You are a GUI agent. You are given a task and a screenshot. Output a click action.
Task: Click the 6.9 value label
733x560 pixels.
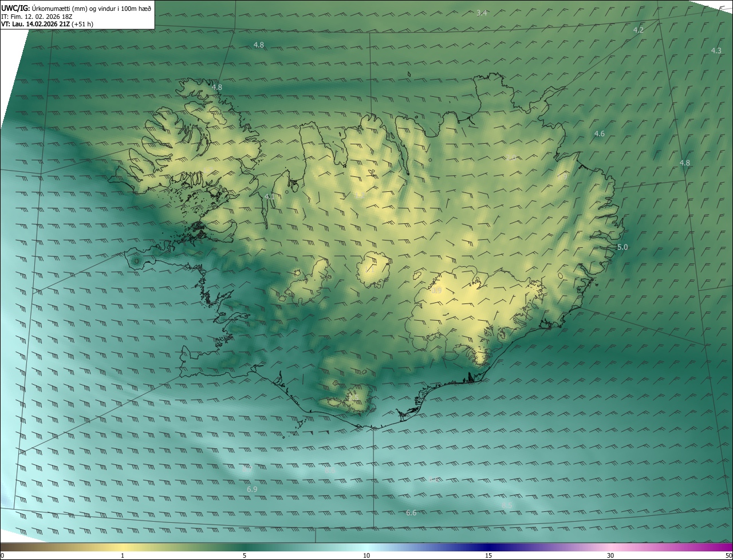[x=252, y=489]
